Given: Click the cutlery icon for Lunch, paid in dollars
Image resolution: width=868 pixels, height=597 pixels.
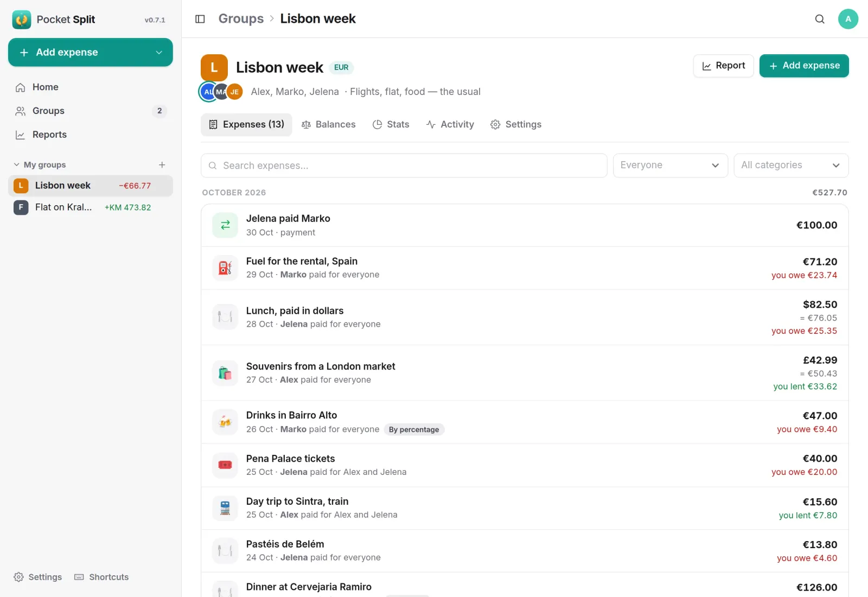Looking at the screenshot, I should [225, 317].
